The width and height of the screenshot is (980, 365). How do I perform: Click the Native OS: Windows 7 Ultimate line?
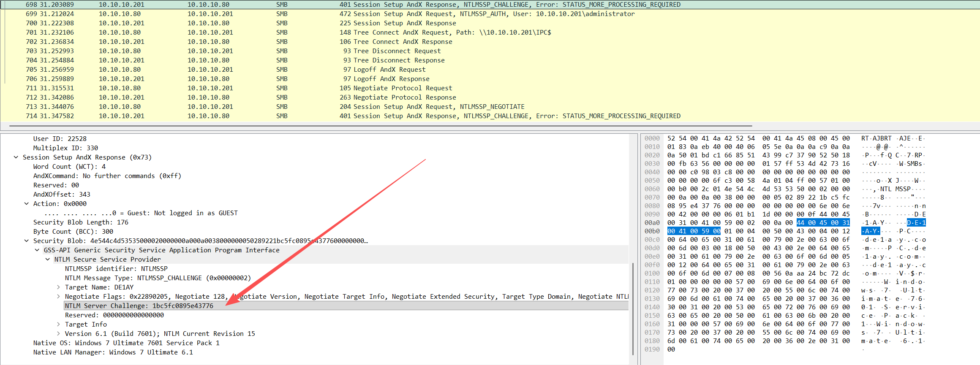click(x=127, y=343)
